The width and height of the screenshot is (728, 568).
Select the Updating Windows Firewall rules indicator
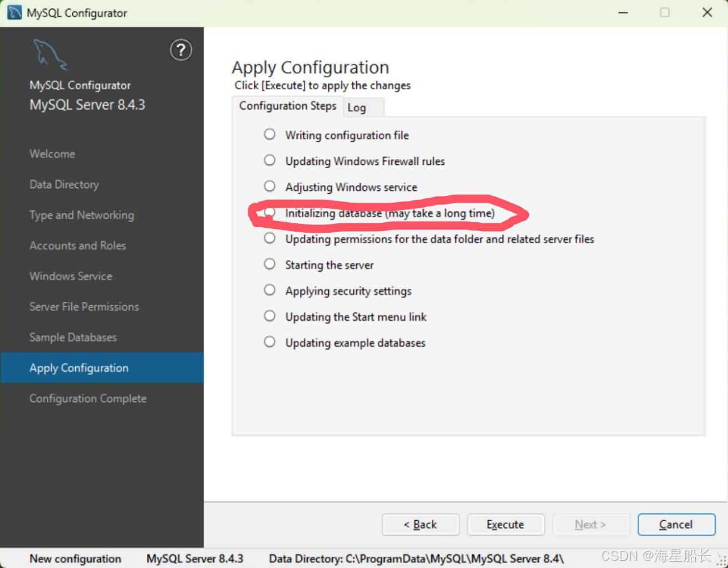pyautogui.click(x=269, y=160)
